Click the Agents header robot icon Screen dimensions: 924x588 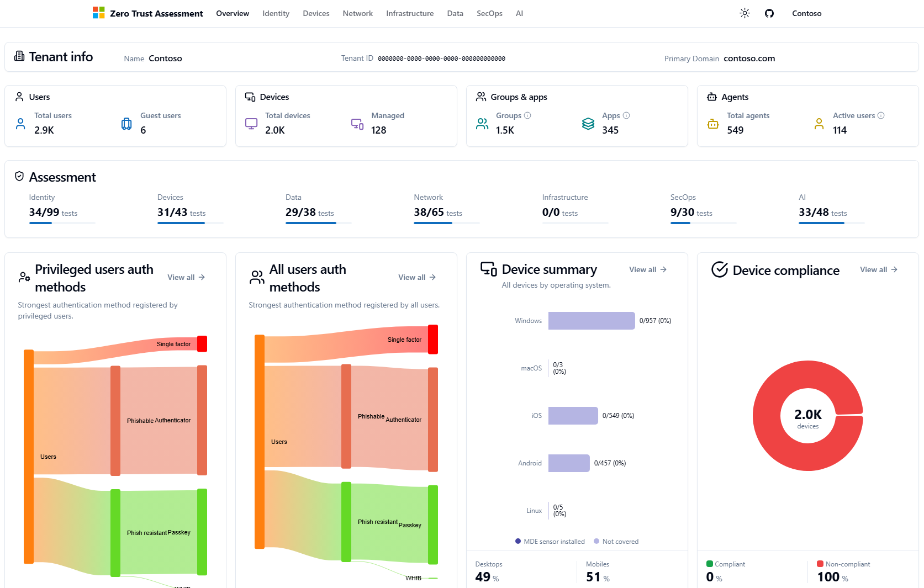(x=712, y=97)
